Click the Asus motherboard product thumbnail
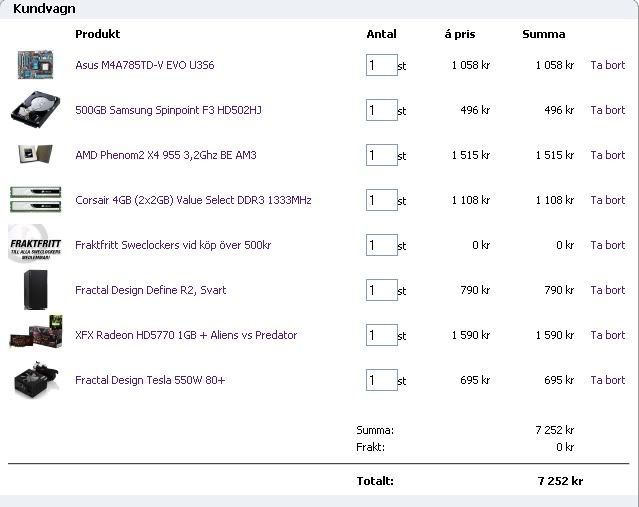This screenshot has height=507, width=639. click(35, 65)
